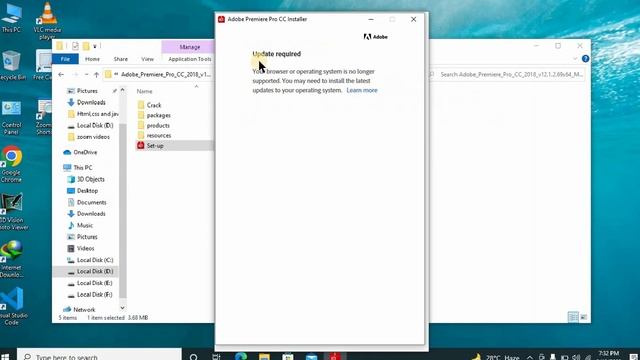Open Control Panel desktop icon

11,118
